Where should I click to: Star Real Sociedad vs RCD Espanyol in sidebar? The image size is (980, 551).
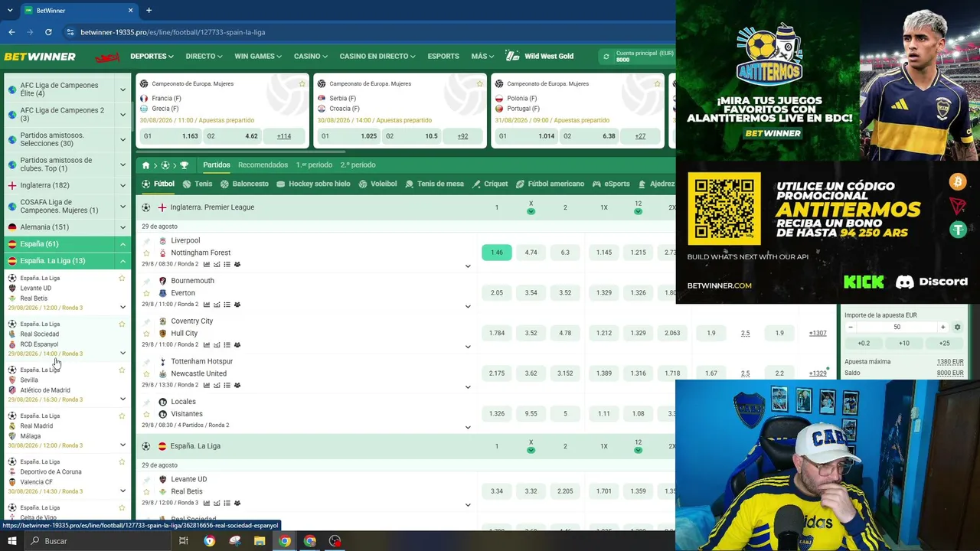pos(122,324)
